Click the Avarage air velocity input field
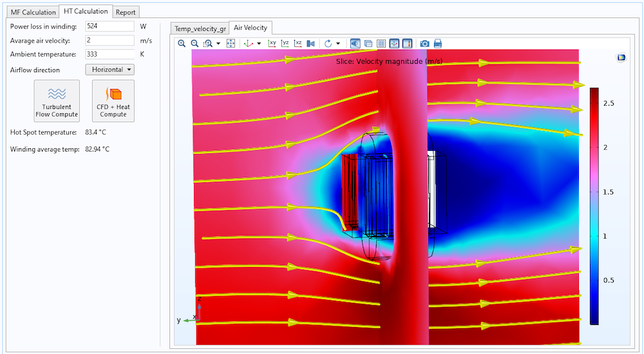644x354 pixels. click(x=109, y=40)
